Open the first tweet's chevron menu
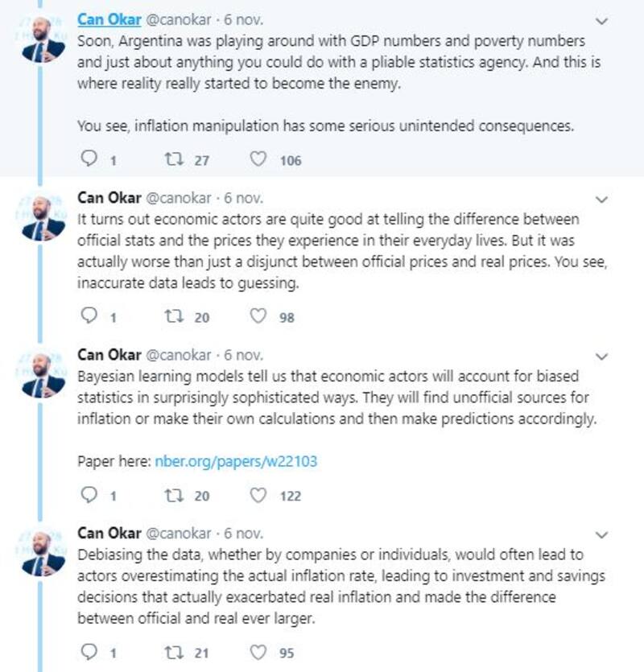This screenshot has height=672, width=644. click(602, 20)
